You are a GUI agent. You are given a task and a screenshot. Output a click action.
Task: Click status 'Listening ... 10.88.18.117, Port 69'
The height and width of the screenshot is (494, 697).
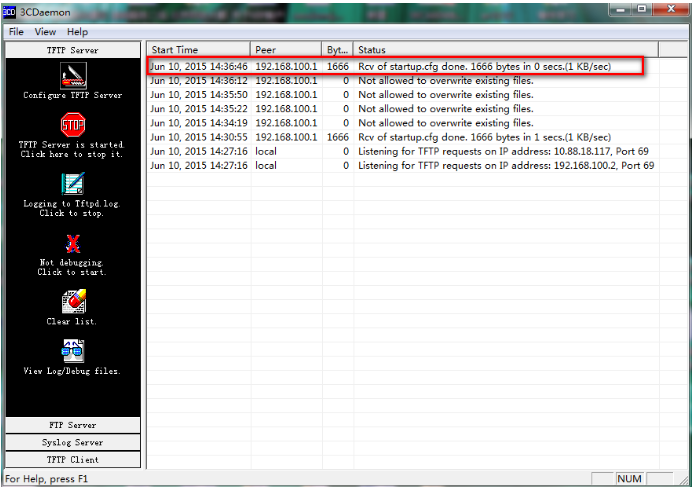coord(503,152)
